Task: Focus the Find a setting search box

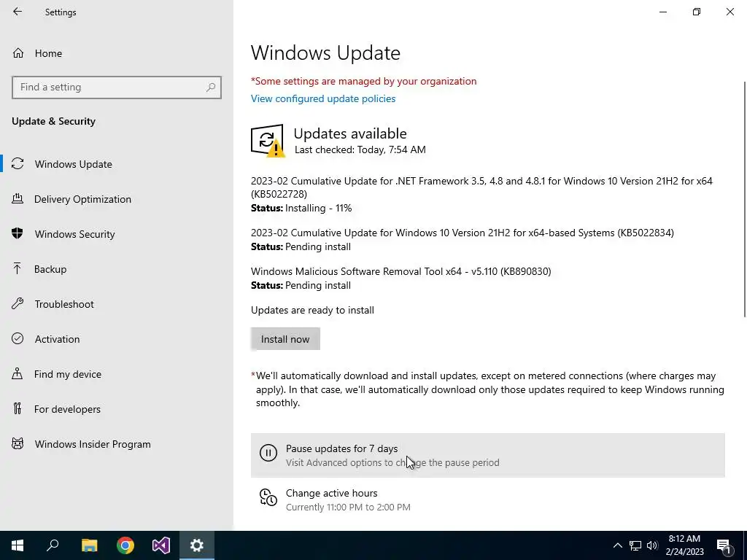Action: coord(117,87)
